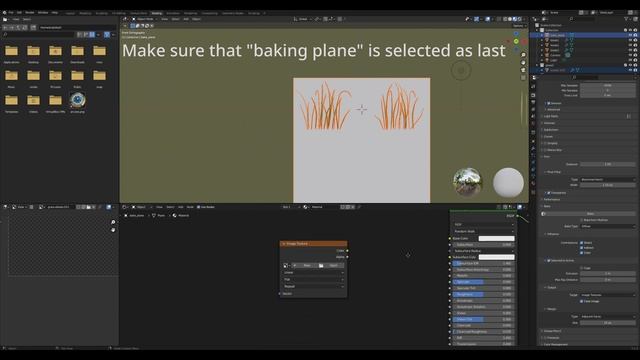Click the pan icon in image editor
Viewport: 640px width, 360px height.
tap(113, 230)
